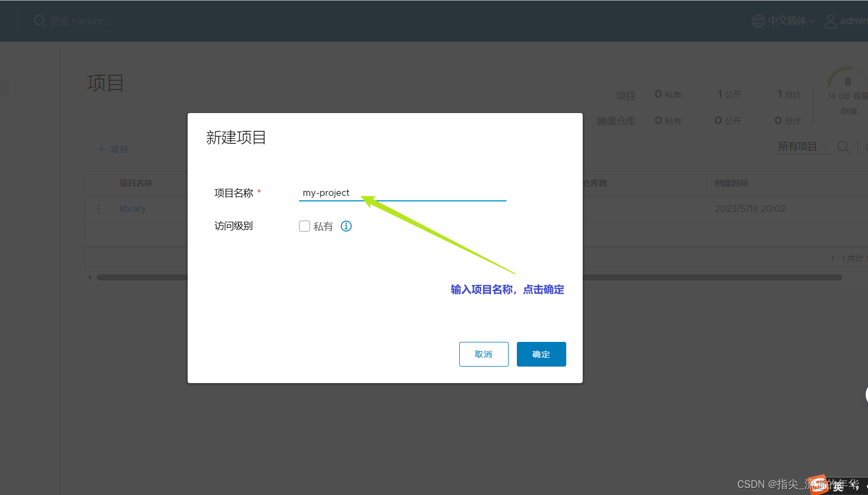This screenshot has width=868, height=495.
Task: Cancel with the 取消 button
Action: click(x=484, y=354)
